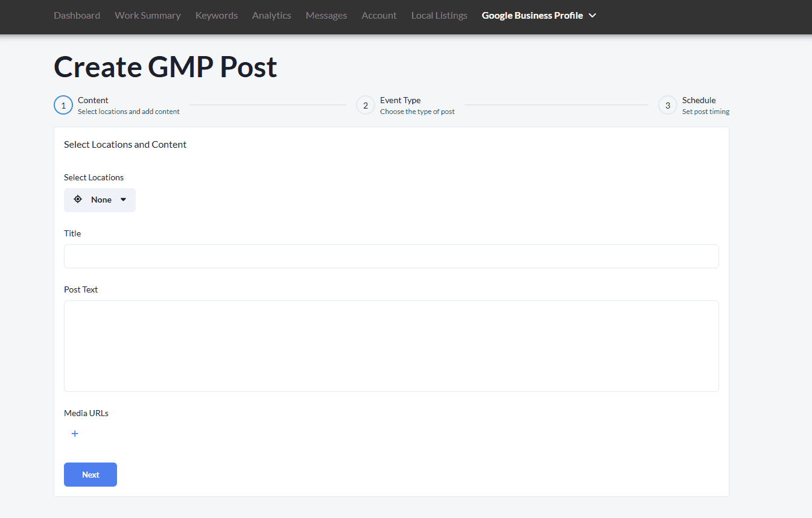Click the Next button

tap(90, 475)
